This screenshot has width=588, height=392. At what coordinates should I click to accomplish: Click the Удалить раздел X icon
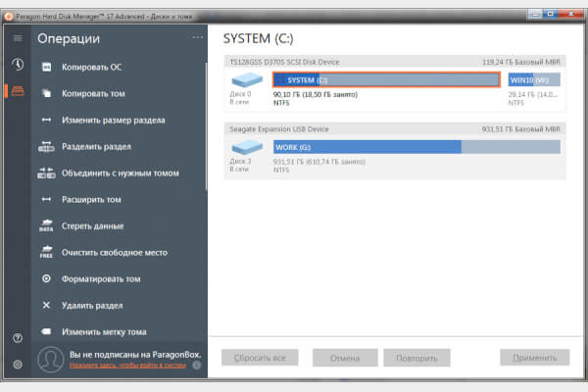point(46,306)
